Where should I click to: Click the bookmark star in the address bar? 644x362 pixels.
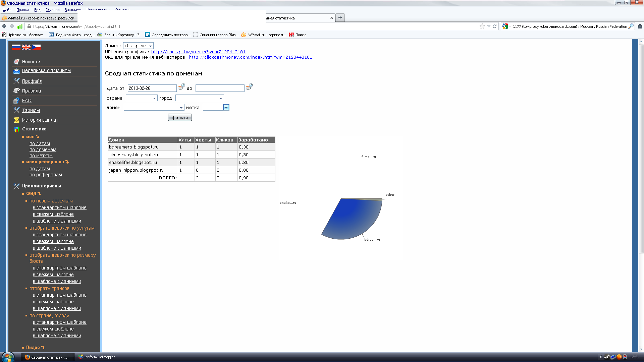pyautogui.click(x=482, y=26)
